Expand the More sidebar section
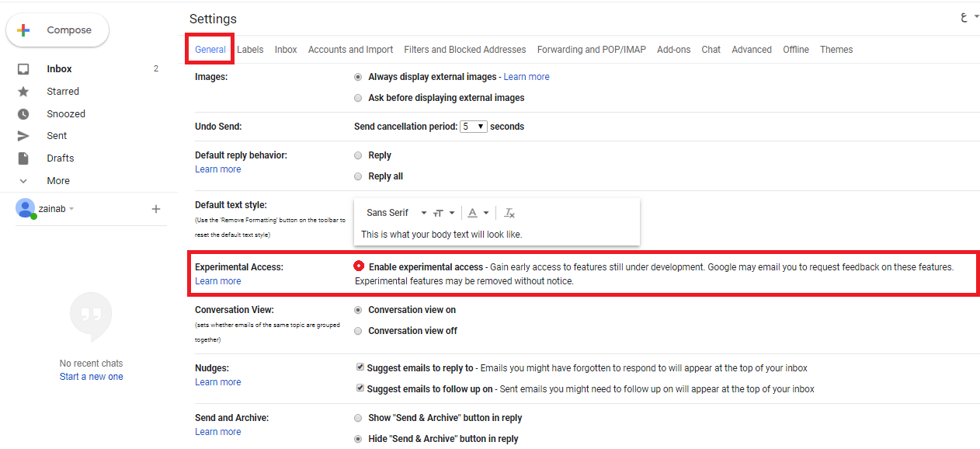Image resolution: width=980 pixels, height=449 pixels. pyautogui.click(x=58, y=181)
